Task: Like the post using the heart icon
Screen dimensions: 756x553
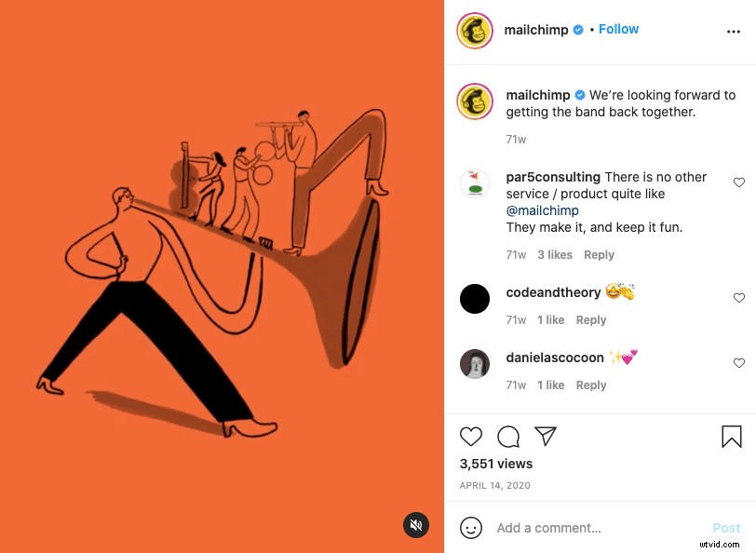Action: tap(471, 437)
